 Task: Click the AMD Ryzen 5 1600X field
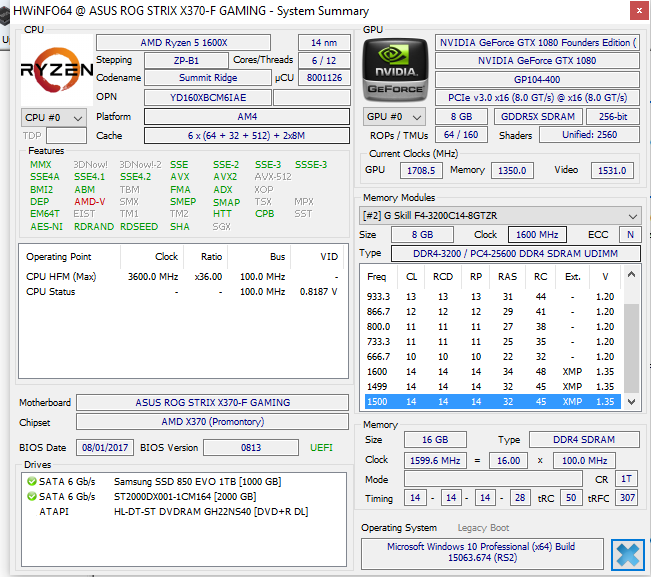point(184,43)
